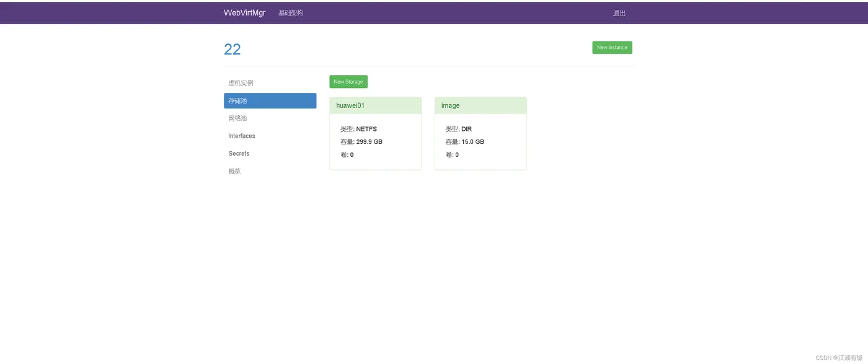This screenshot has width=868, height=364.
Task: Open the 基础架构 navigation item
Action: (x=291, y=13)
